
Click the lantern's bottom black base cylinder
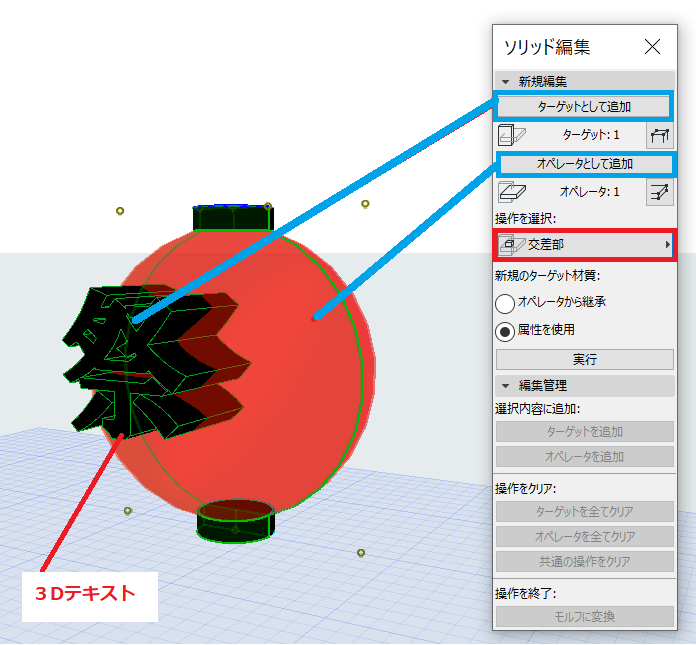click(x=235, y=522)
